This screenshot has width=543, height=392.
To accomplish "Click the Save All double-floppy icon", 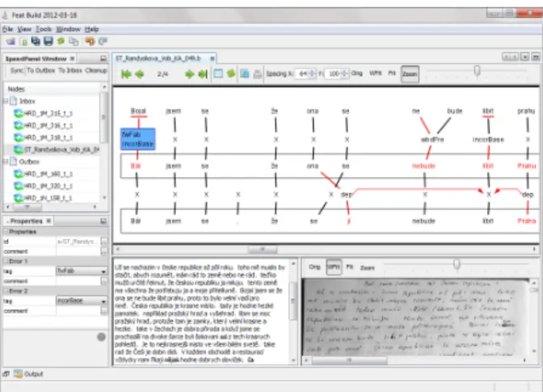I will click(x=36, y=41).
